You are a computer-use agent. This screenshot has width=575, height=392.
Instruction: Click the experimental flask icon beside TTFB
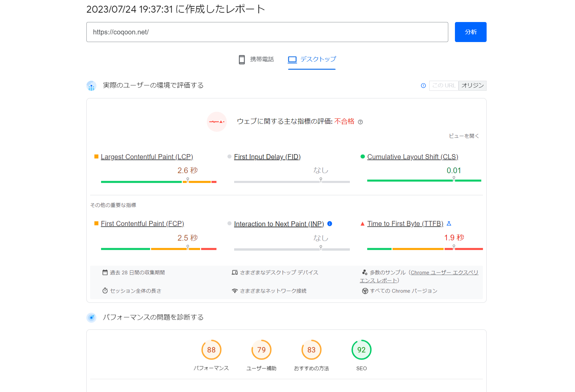[x=449, y=224]
